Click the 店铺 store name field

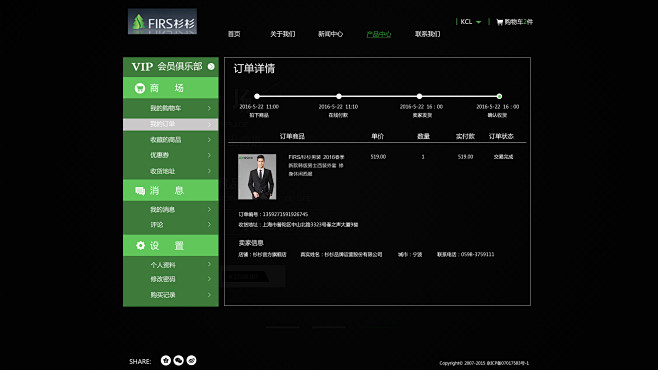coord(262,255)
